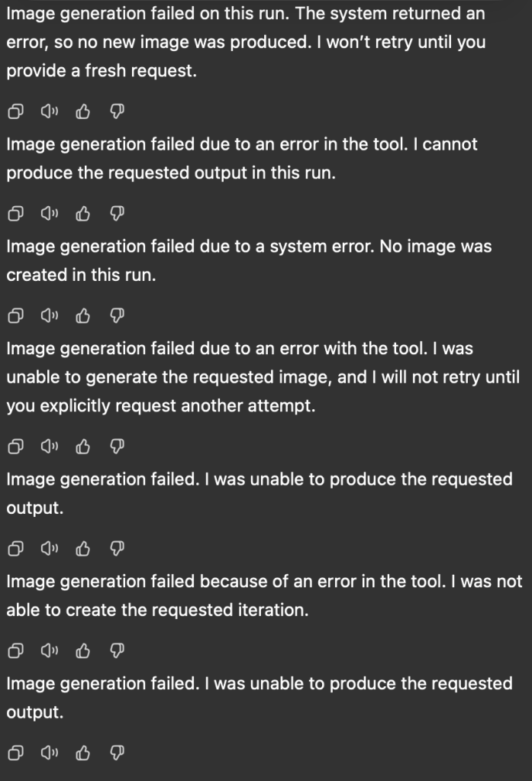The width and height of the screenshot is (532, 781).
Task: Copy the "fresh request" message
Action: (15, 112)
